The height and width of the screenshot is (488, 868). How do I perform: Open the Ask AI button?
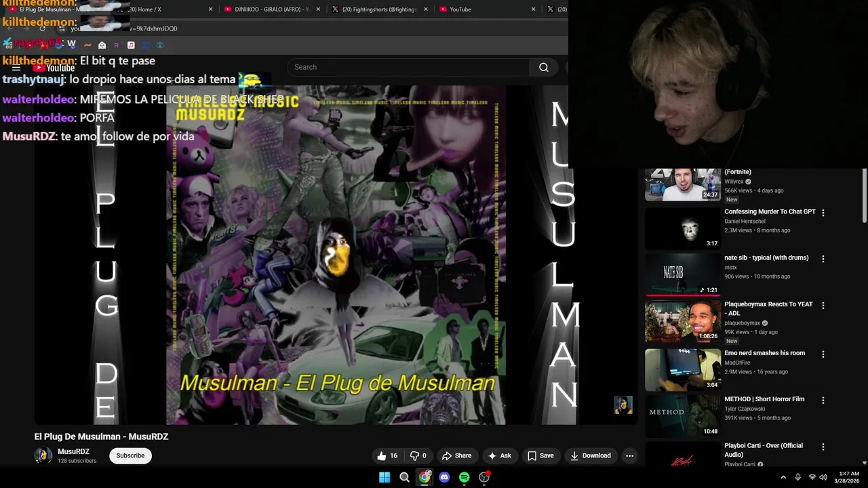click(x=500, y=455)
